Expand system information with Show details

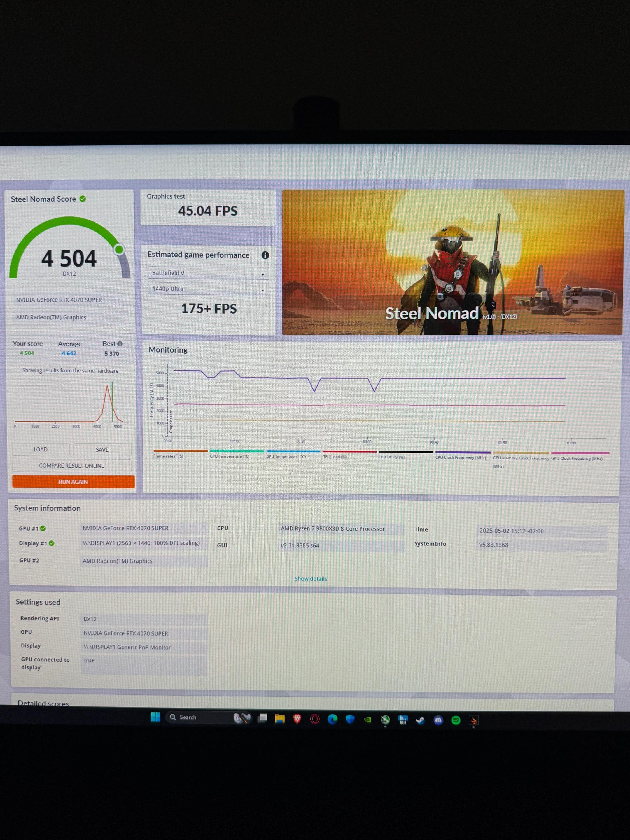[311, 579]
